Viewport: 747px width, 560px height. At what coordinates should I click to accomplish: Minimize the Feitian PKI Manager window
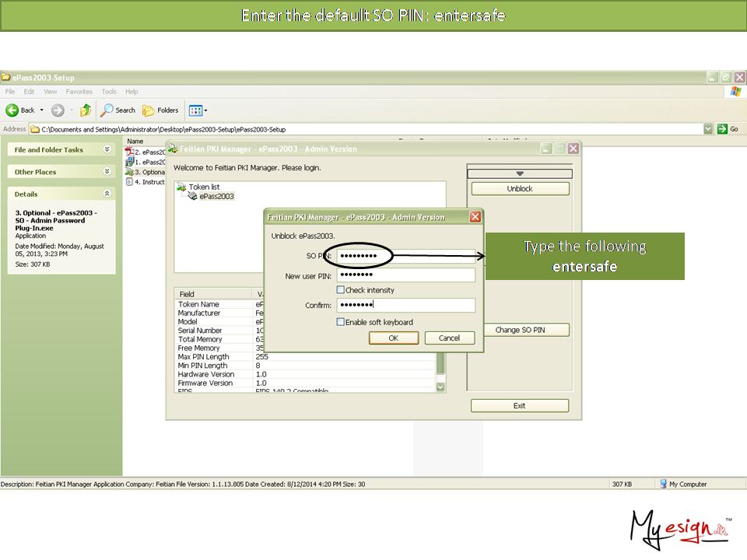pos(546,149)
